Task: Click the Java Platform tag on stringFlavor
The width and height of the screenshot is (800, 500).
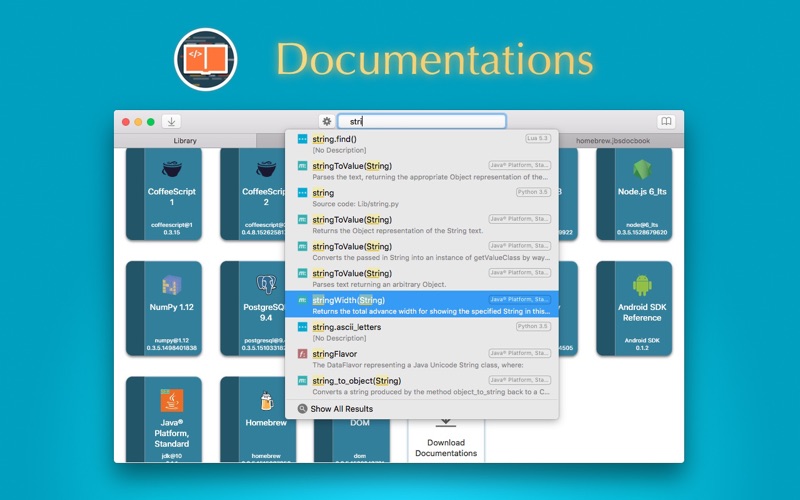Action: click(x=519, y=353)
